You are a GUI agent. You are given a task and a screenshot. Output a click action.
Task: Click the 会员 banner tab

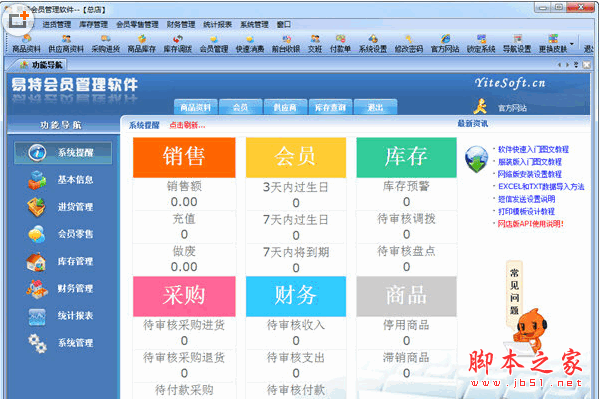[x=240, y=107]
